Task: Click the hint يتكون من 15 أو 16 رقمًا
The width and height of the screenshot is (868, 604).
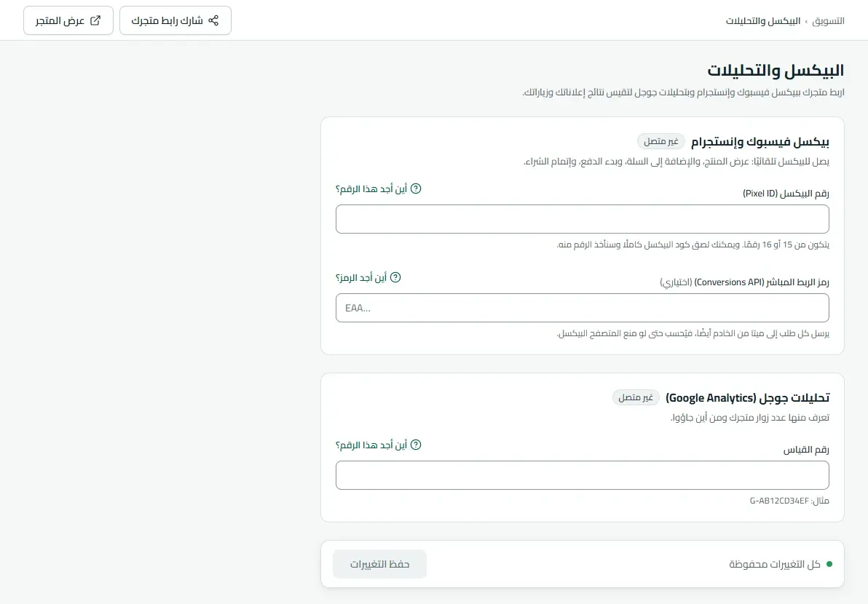Action: pyautogui.click(x=693, y=245)
